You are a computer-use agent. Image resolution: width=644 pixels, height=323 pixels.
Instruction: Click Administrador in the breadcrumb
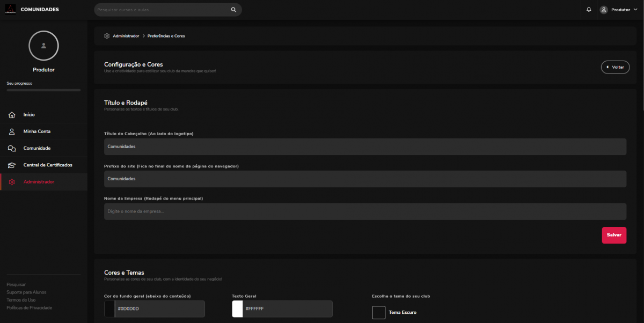click(x=126, y=36)
